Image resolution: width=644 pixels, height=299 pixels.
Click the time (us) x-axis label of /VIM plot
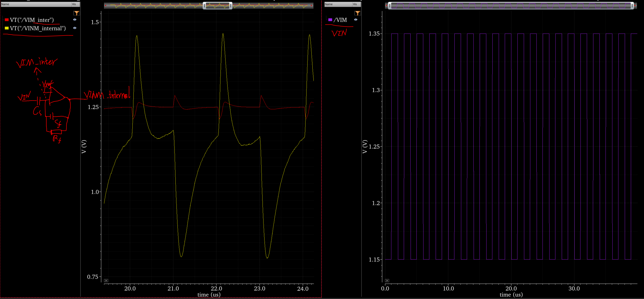(x=511, y=295)
